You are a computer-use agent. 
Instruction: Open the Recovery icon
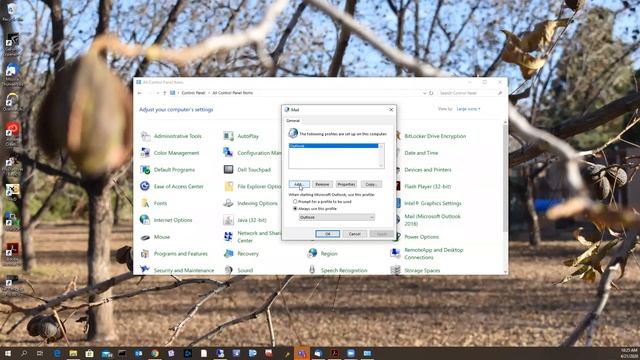pos(229,253)
